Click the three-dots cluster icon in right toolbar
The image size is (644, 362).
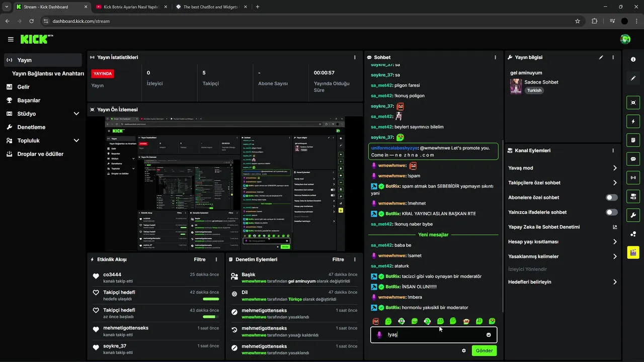tap(633, 234)
